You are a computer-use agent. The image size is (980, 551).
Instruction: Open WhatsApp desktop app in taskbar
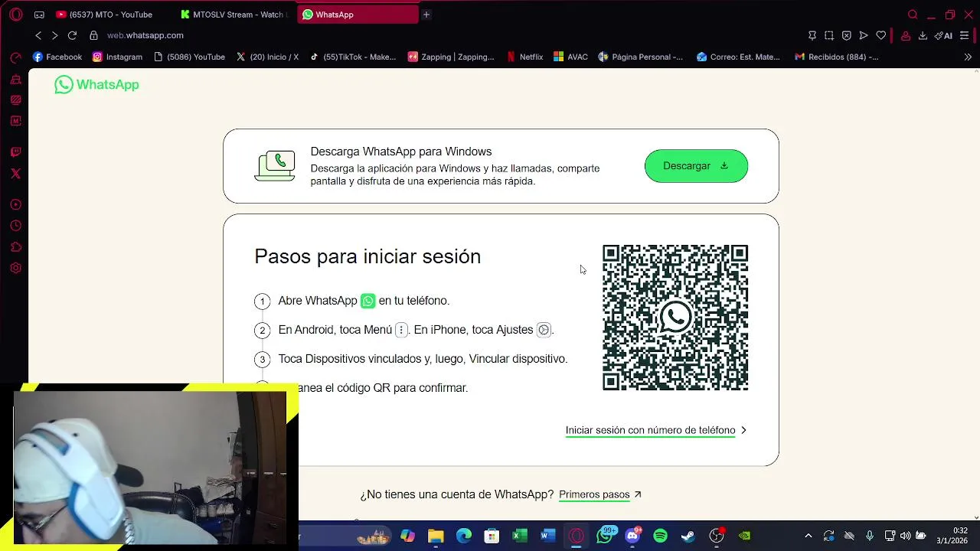[x=605, y=536]
